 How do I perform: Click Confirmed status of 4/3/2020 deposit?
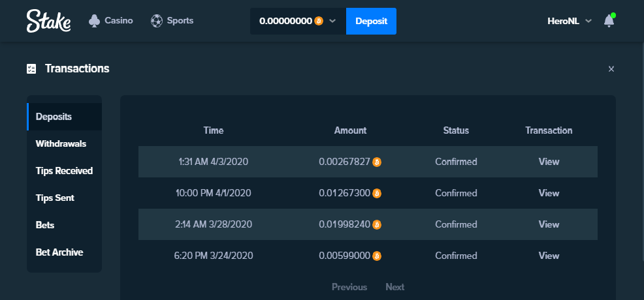(456, 162)
